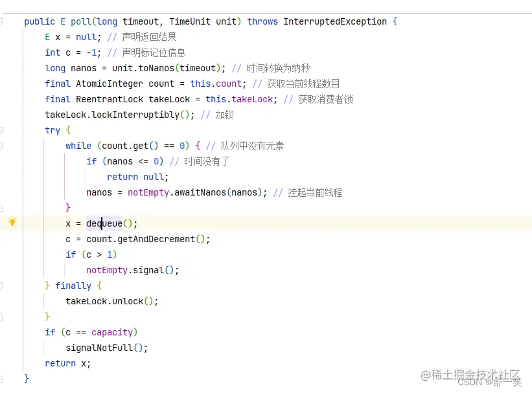Click the getAndDecrement method call
This screenshot has width=532, height=393.
156,239
